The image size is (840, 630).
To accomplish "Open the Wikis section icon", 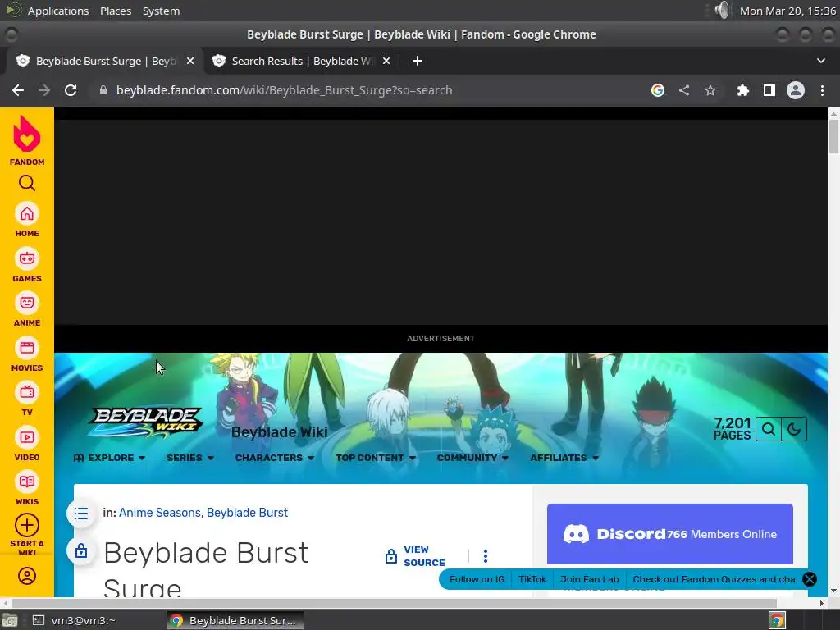I will 27,488.
